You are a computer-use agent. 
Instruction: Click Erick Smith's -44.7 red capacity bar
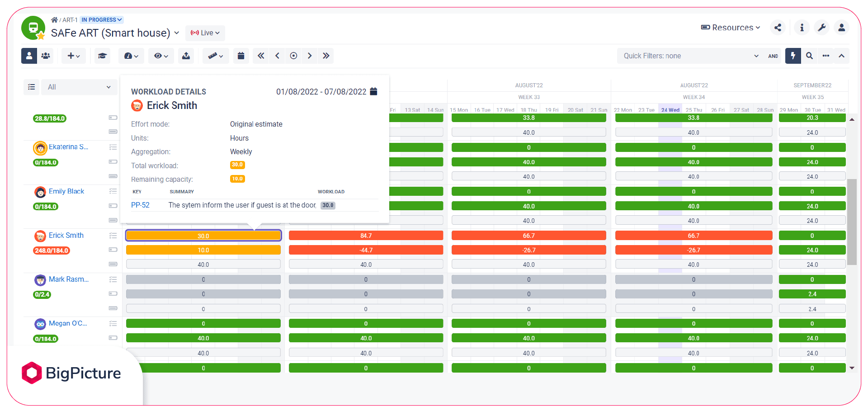point(366,250)
